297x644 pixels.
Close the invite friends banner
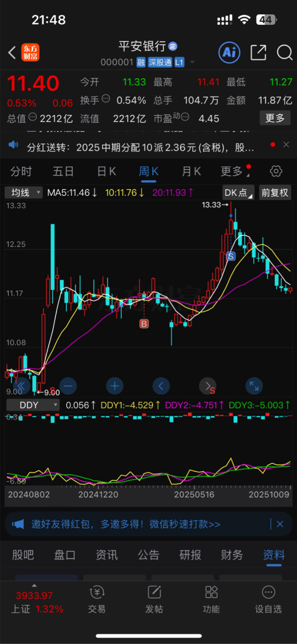point(280,524)
